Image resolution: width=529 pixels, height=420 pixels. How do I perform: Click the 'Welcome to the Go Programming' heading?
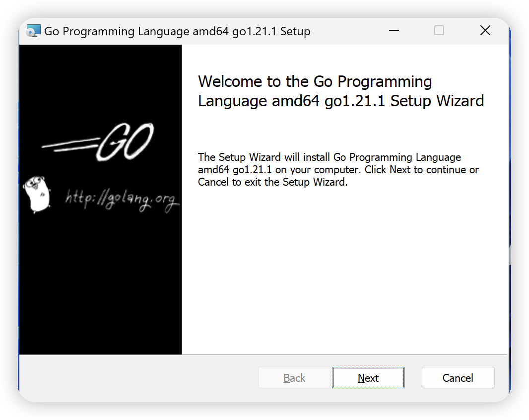(x=341, y=91)
